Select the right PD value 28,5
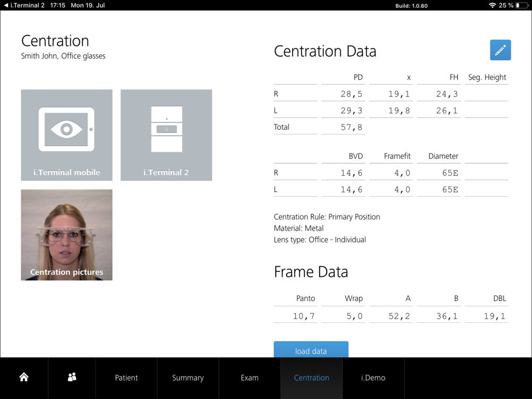This screenshot has height=399, width=532. click(352, 94)
